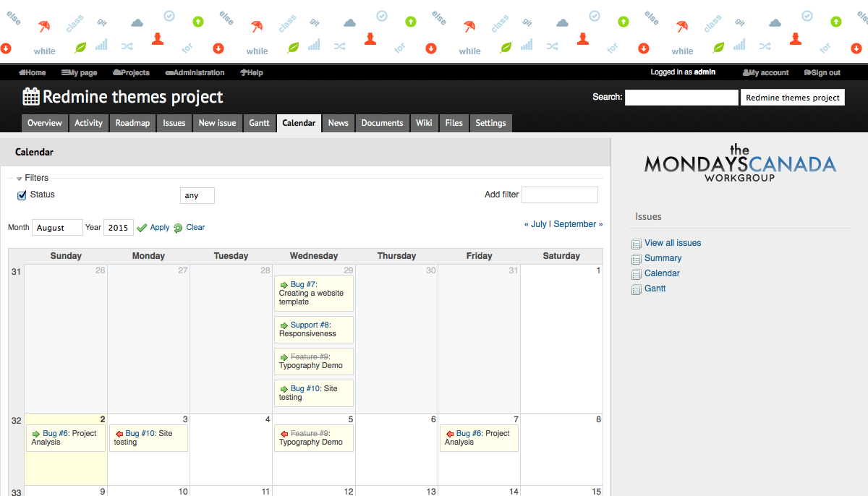
Task: Open Support #8 Responsiveness issue
Action: click(x=310, y=325)
